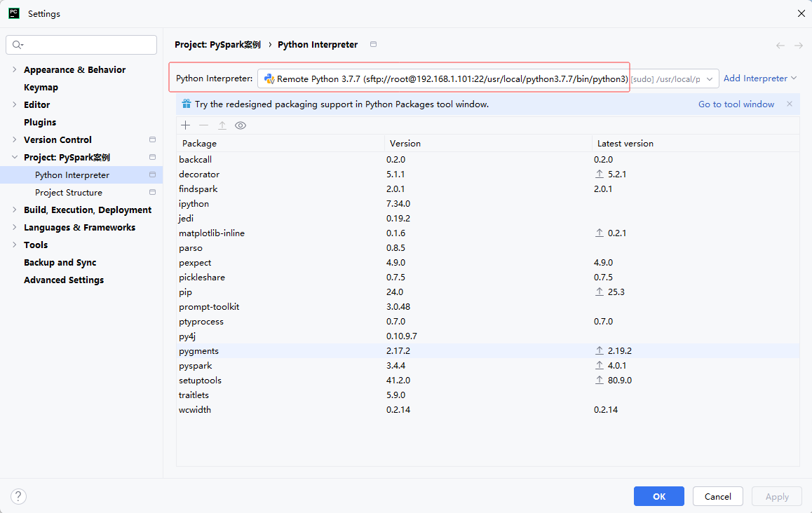Click the project-level icon beside Version Control
Image resolution: width=812 pixels, height=513 pixels.
tap(152, 139)
